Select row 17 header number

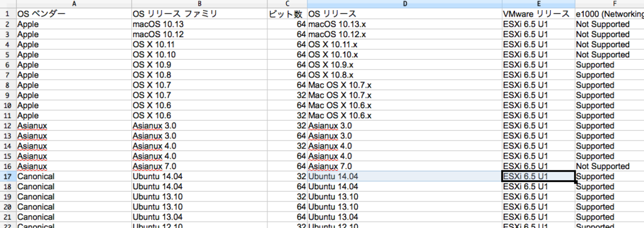click(x=8, y=176)
